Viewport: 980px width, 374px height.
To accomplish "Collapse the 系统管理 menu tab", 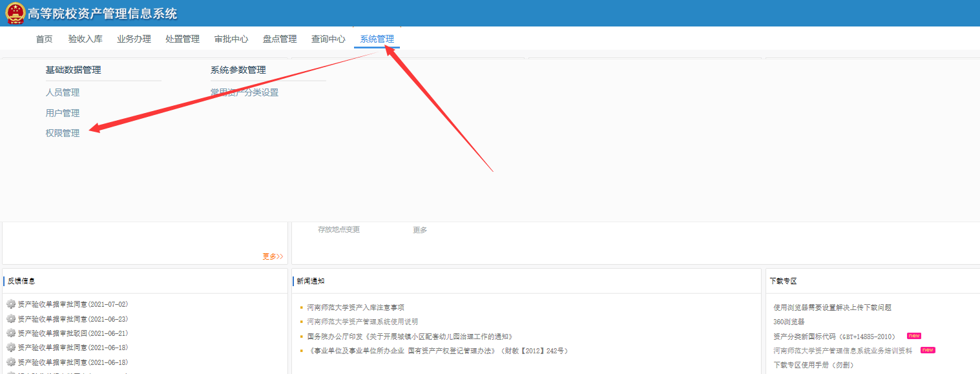I will [x=377, y=39].
